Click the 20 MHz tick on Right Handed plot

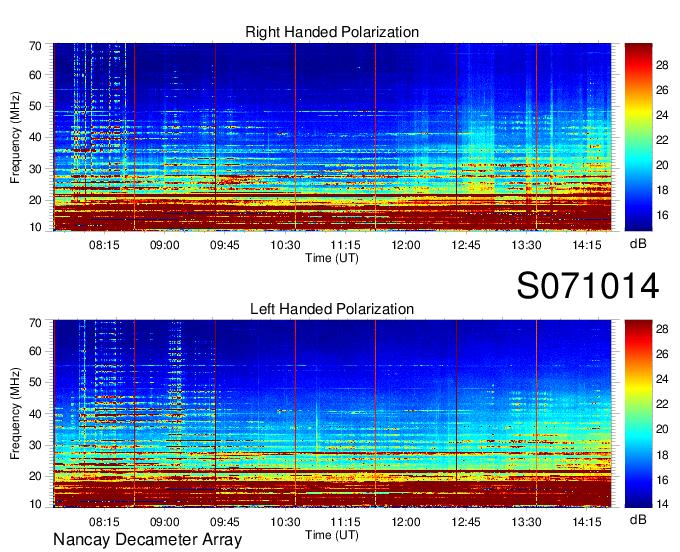[x=35, y=200]
